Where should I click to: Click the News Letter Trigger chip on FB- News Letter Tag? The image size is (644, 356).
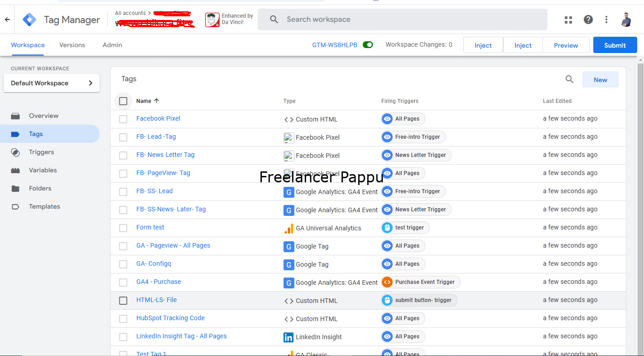(416, 155)
